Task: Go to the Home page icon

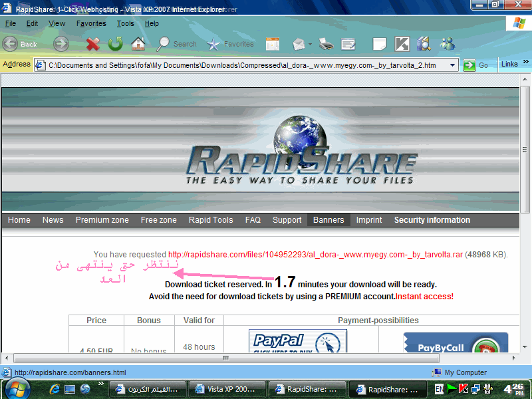Action: [138, 44]
